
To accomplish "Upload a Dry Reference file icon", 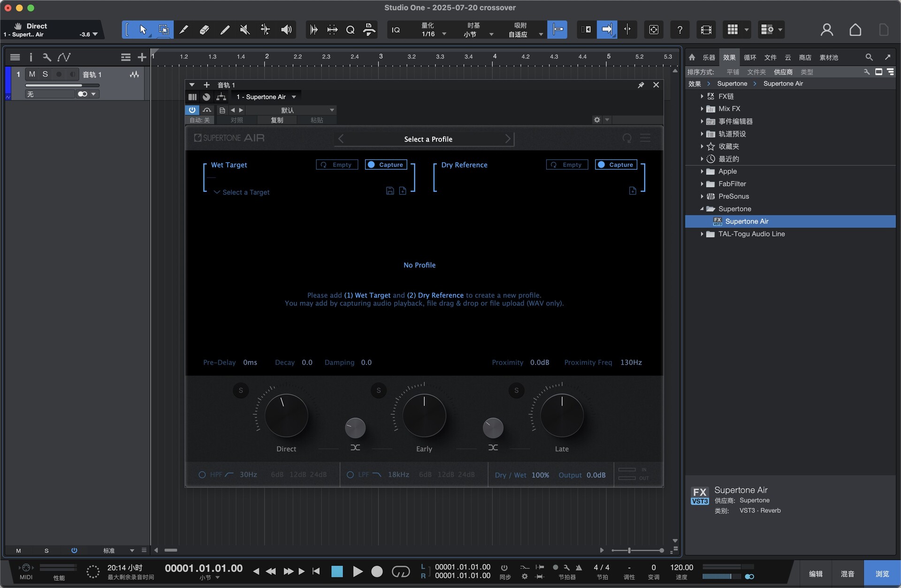I will tap(633, 190).
